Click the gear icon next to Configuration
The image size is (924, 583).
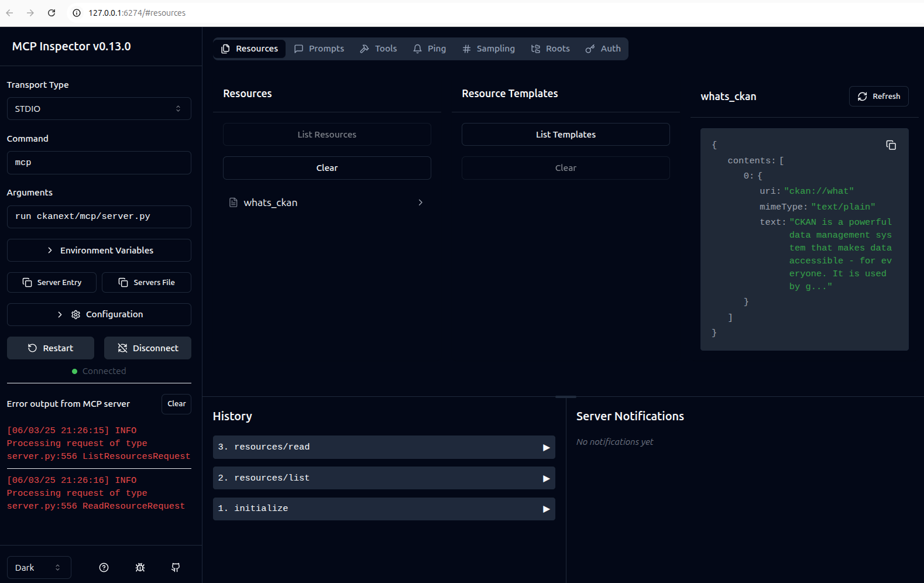click(75, 315)
